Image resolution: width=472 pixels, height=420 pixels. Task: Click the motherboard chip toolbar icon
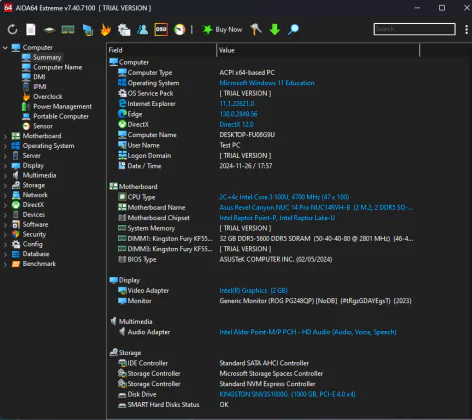pyautogui.click(x=49, y=30)
